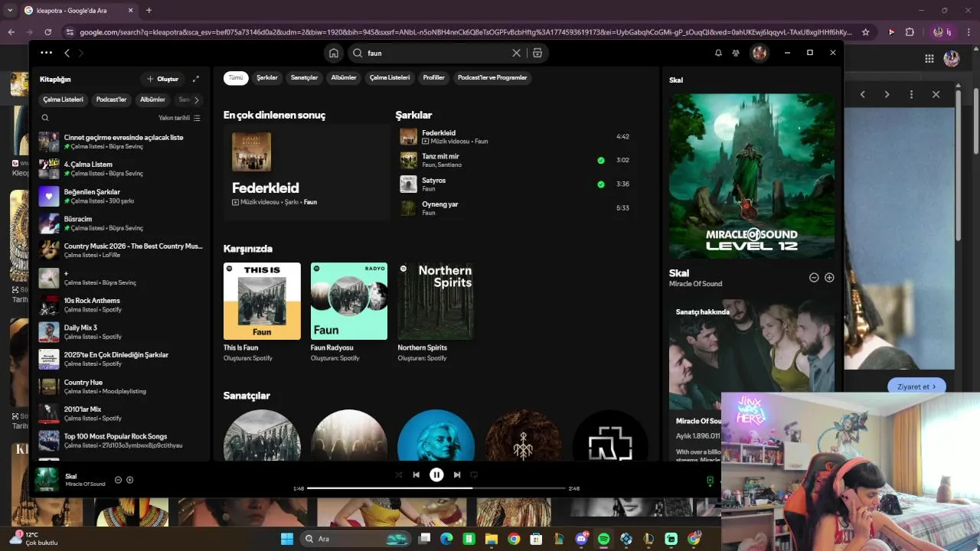Switch to the Albümler results tab
This screenshot has width=980, height=551.
click(344, 77)
